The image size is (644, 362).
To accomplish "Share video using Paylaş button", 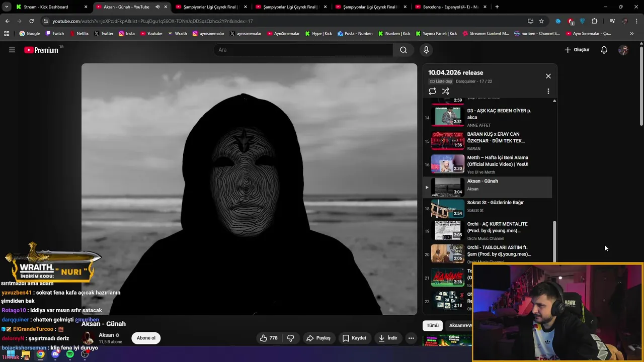I will [318, 338].
